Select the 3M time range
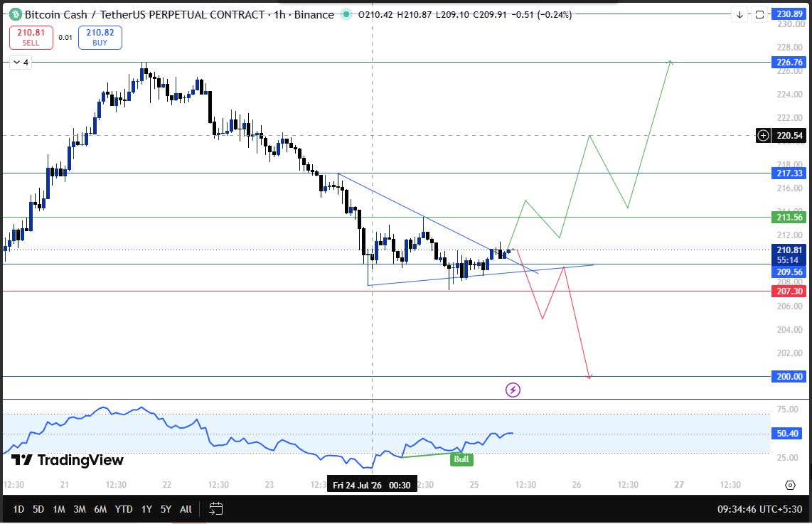812x524 pixels. click(x=80, y=510)
